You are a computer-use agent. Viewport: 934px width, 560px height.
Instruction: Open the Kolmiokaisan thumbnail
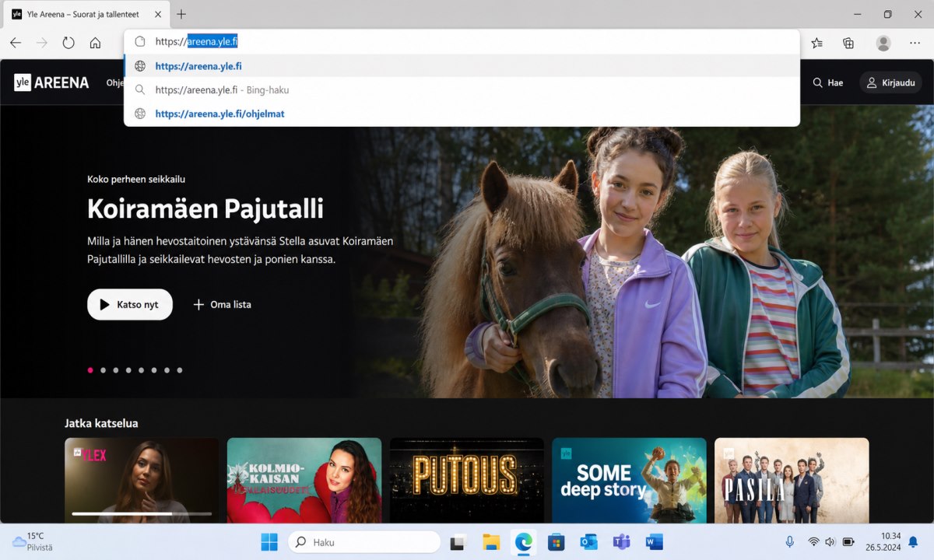click(304, 480)
